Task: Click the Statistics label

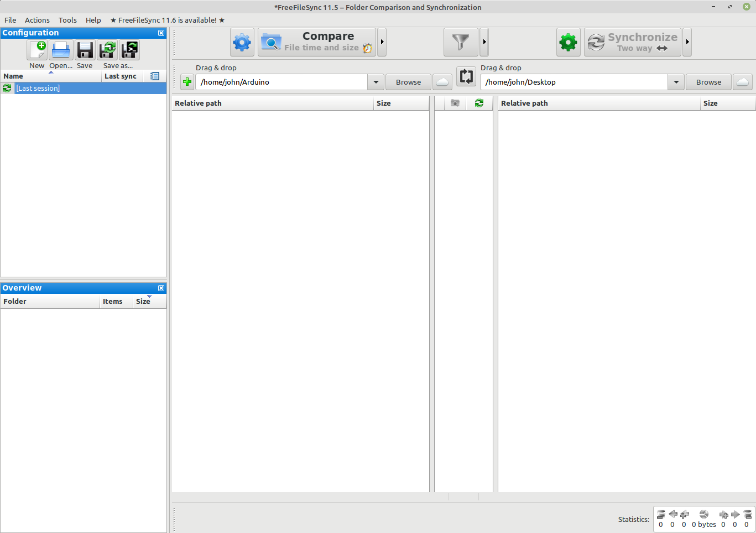Action: 634,519
